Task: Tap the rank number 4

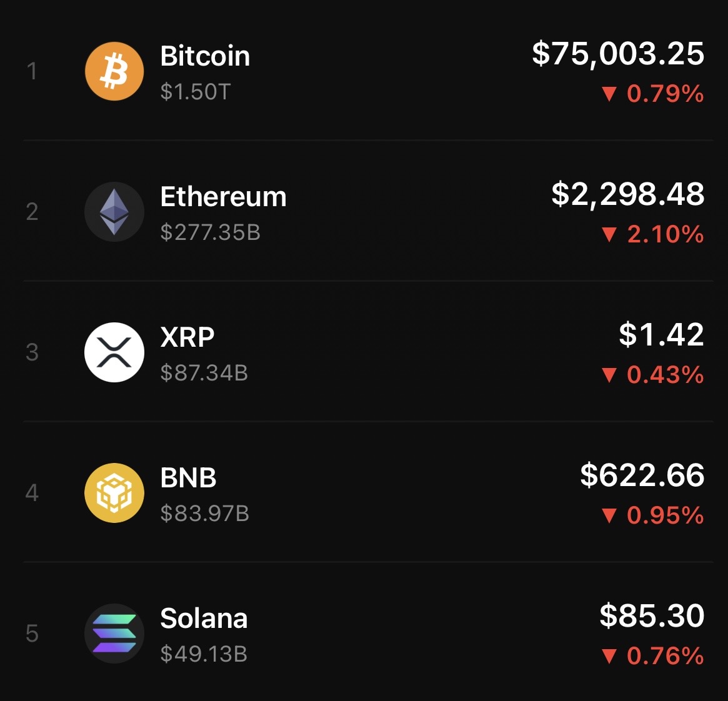Action: (x=32, y=493)
